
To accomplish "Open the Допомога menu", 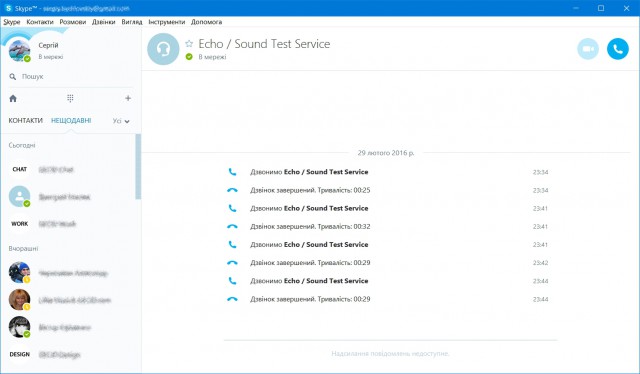I will click(207, 22).
